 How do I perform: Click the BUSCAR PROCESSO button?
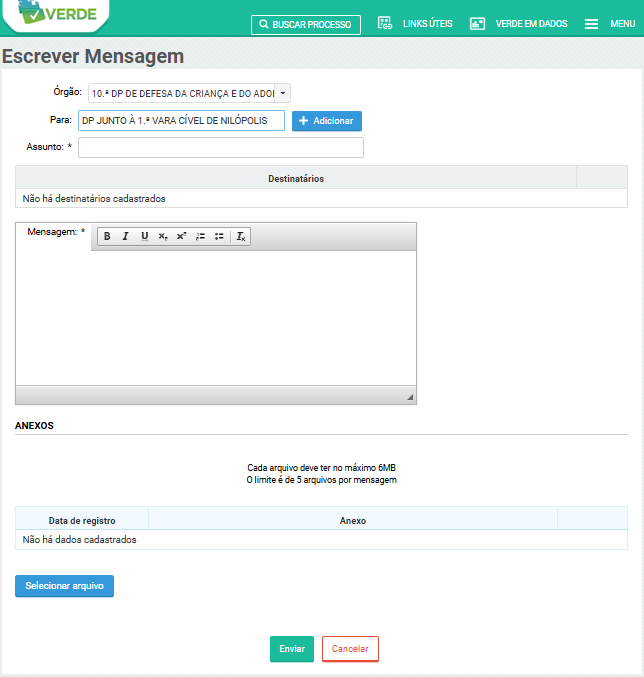click(306, 24)
